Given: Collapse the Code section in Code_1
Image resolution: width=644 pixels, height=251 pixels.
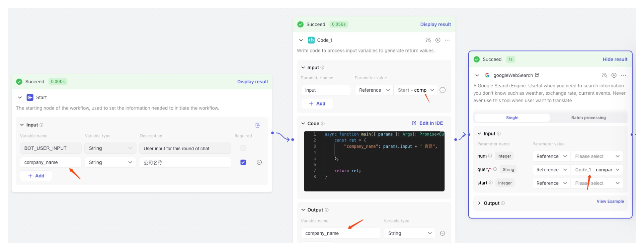Looking at the screenshot, I should point(303,124).
